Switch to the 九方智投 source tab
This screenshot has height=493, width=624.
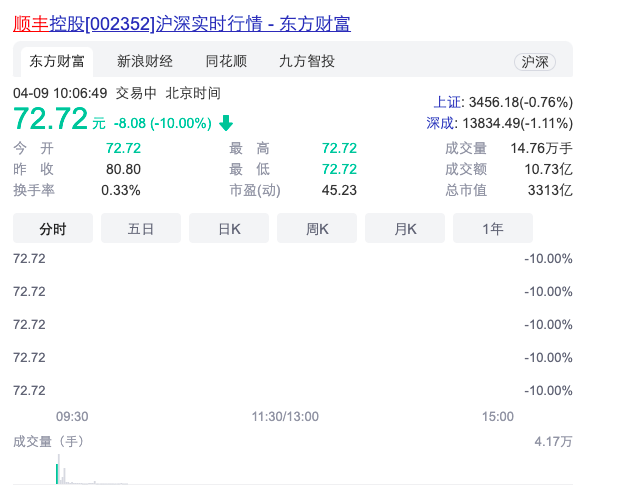tap(307, 61)
